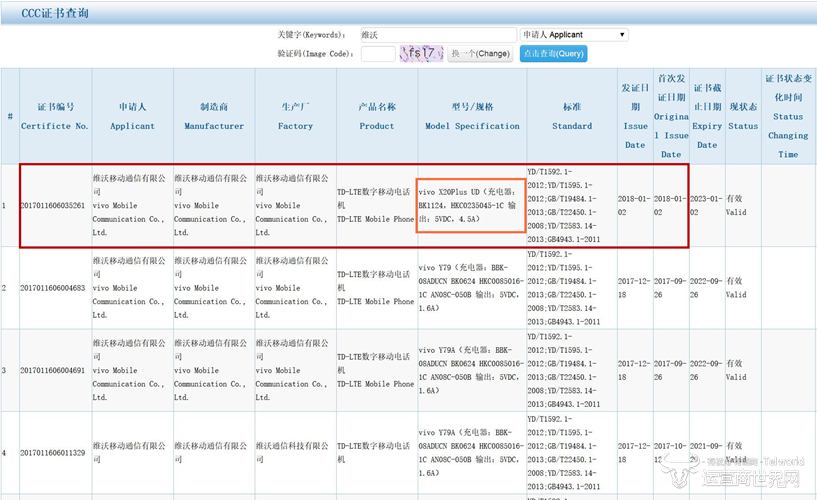Click the Certificate No. column header
The height and width of the screenshot is (500, 817).
(x=55, y=116)
